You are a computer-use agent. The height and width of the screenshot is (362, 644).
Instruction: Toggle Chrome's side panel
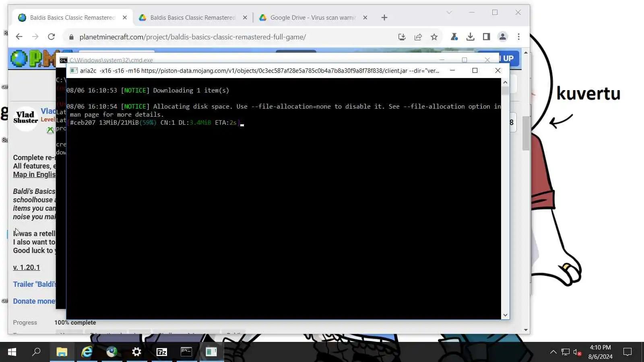[x=486, y=37]
